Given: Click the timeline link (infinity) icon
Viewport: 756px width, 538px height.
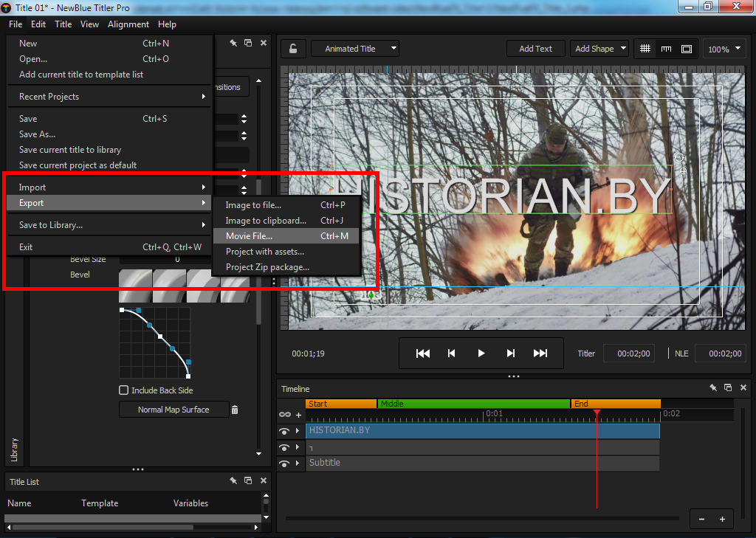Looking at the screenshot, I should click(x=285, y=415).
